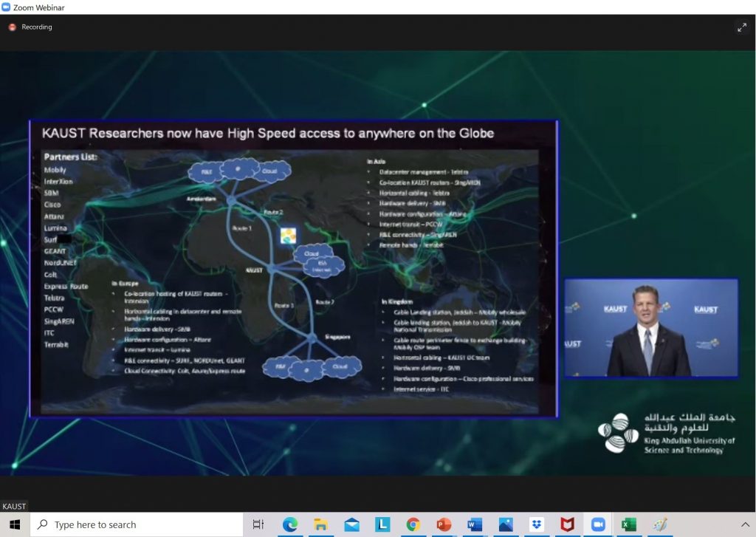Open the Windows Start menu
This screenshot has width=756, height=537.
15,524
